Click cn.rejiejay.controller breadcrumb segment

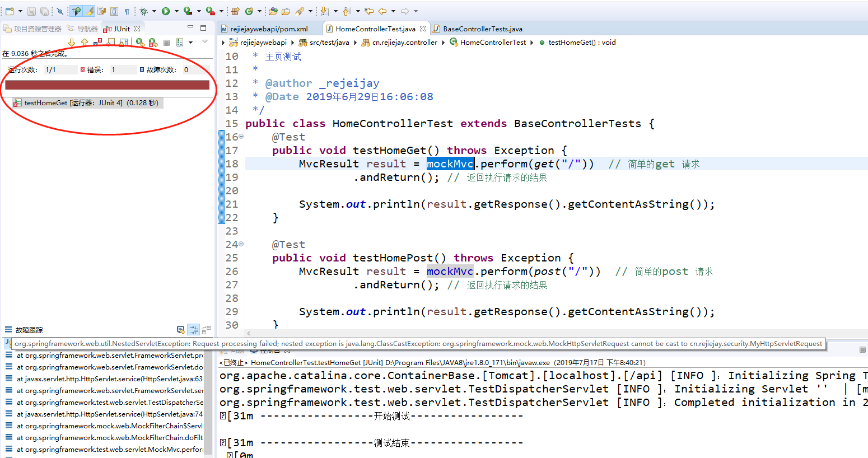pyautogui.click(x=400, y=43)
